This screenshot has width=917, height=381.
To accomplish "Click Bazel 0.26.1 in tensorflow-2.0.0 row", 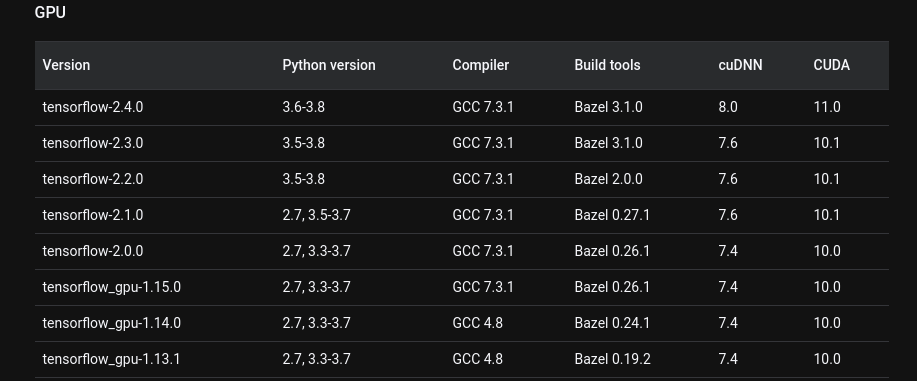I will (x=612, y=251).
